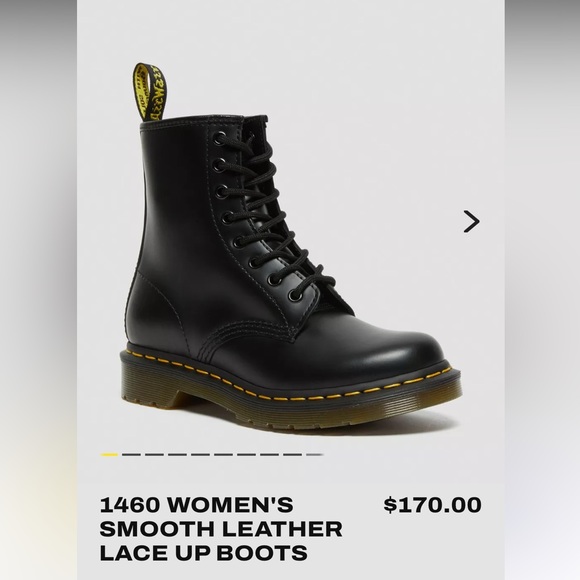Select the yellow first carousel indicator
The width and height of the screenshot is (580, 580).
coord(109,455)
